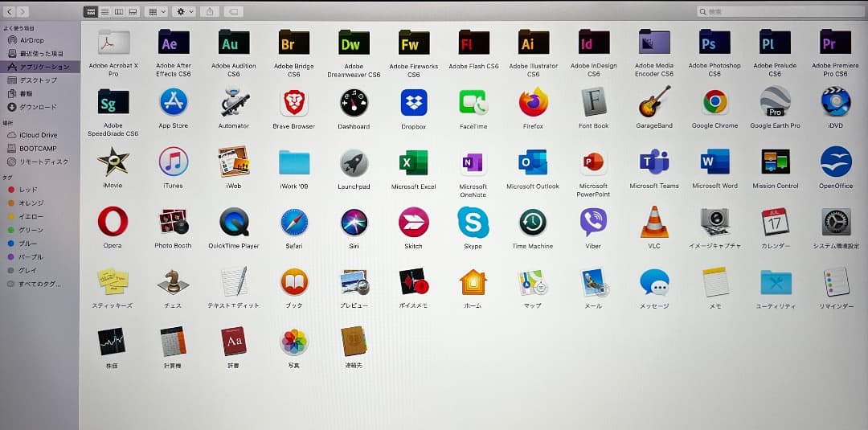Screen dimensions: 868x430
Task: Select the Brave Browser icon
Action: tap(294, 102)
